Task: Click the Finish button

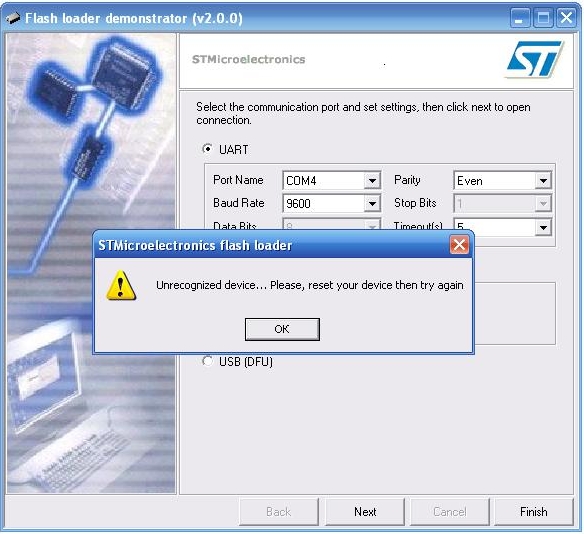Action: click(534, 512)
